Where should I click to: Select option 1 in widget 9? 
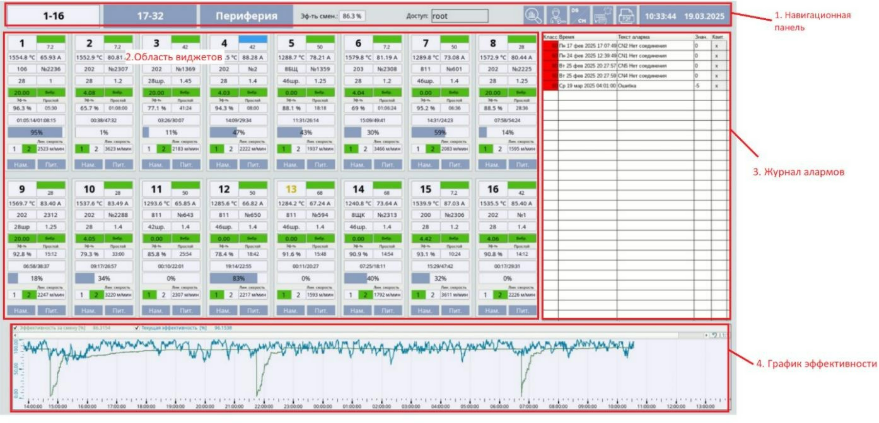[14, 295]
